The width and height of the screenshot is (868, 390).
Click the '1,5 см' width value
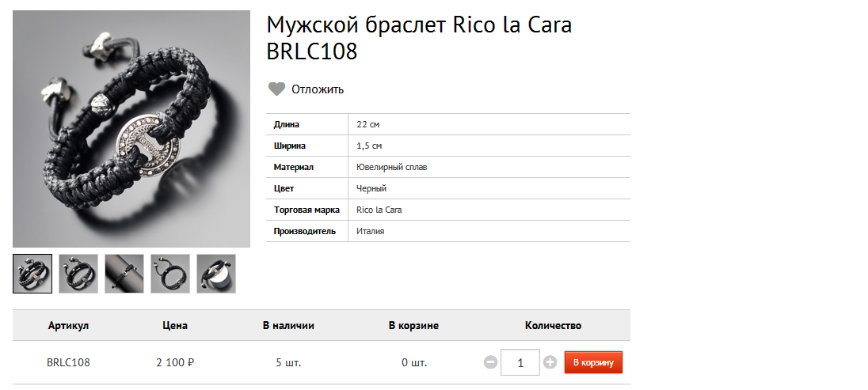point(369,146)
